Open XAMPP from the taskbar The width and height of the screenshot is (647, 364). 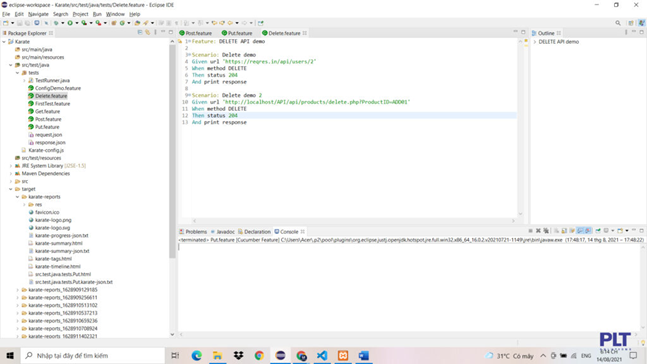343,355
